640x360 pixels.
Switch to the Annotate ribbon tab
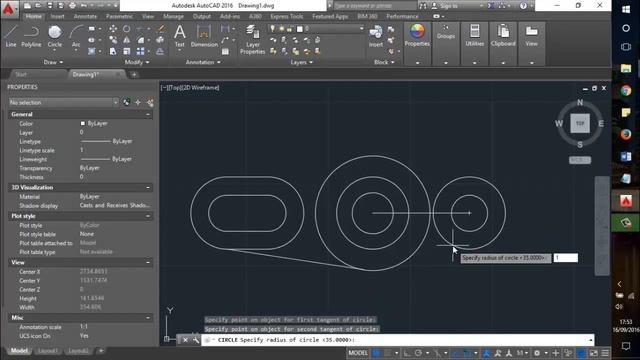[x=85, y=16]
